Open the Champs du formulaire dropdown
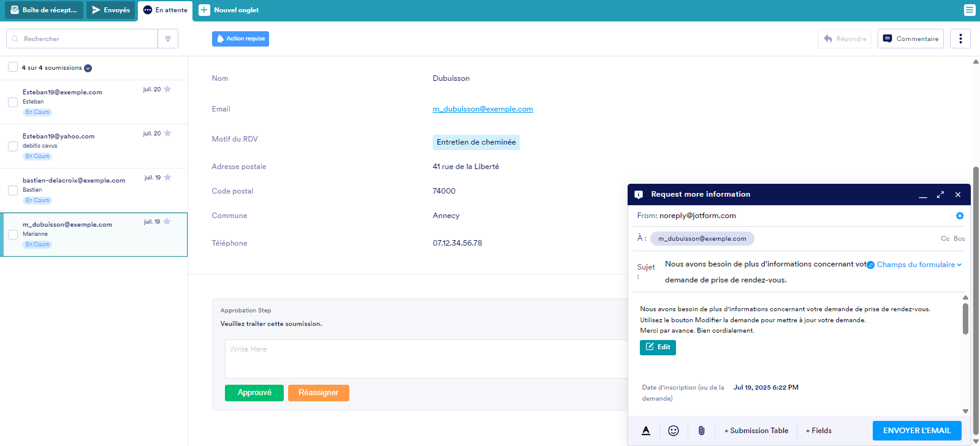The height and width of the screenshot is (446, 980). click(x=918, y=265)
